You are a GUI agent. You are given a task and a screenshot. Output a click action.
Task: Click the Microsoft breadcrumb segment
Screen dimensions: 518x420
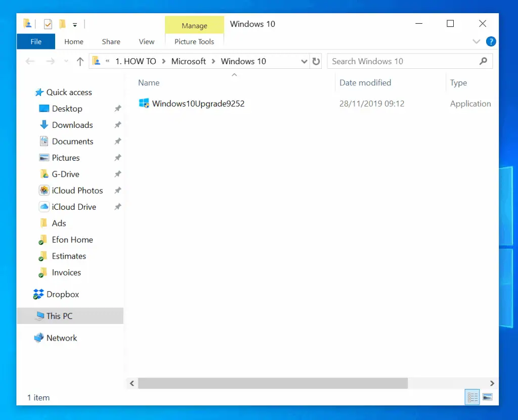point(188,62)
